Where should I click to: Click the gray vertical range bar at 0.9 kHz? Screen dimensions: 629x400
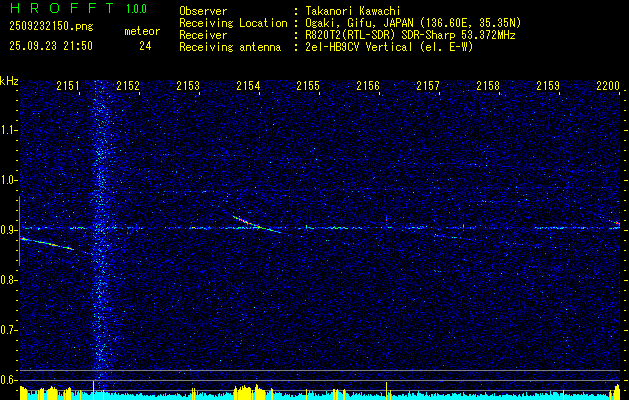19,231
